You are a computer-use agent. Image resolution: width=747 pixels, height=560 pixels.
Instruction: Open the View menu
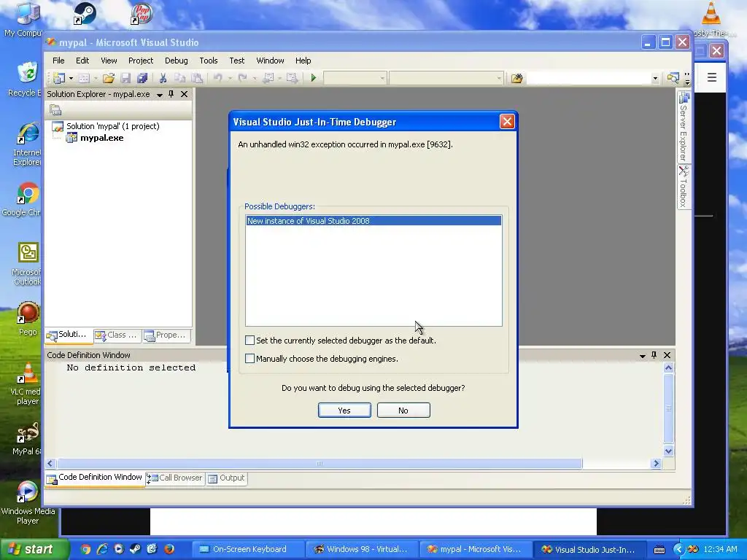point(109,61)
